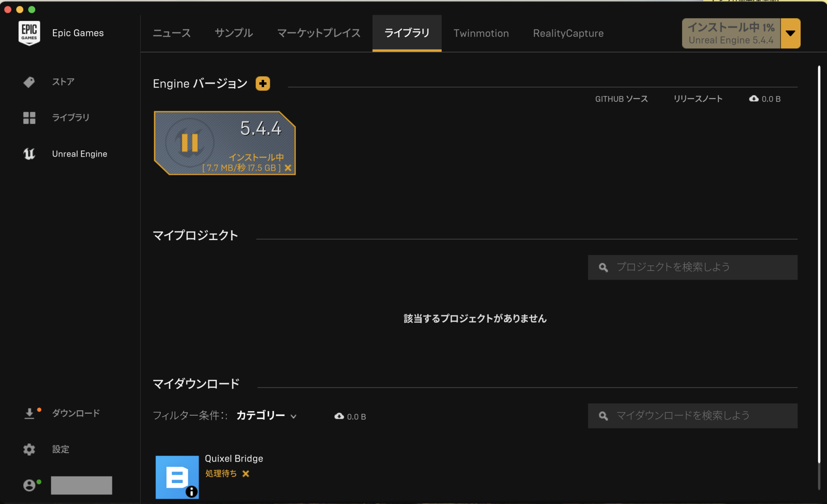Pause the 5.4.4 engine installation

coord(189,142)
